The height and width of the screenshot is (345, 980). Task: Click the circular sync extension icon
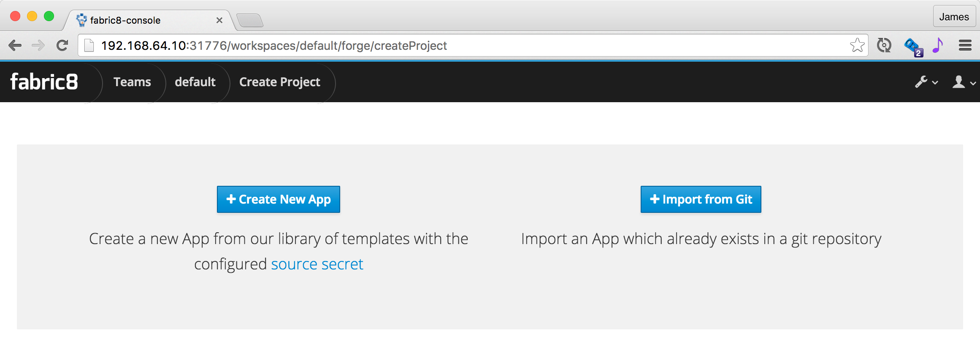tap(884, 45)
